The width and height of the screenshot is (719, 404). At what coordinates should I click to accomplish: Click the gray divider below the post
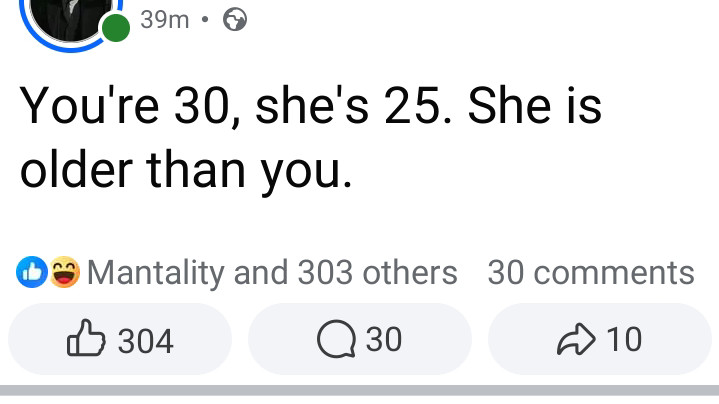click(359, 391)
